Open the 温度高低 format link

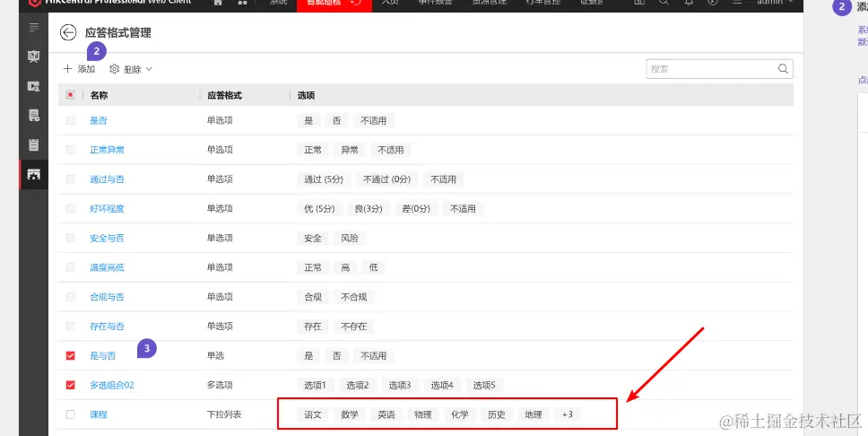click(107, 267)
